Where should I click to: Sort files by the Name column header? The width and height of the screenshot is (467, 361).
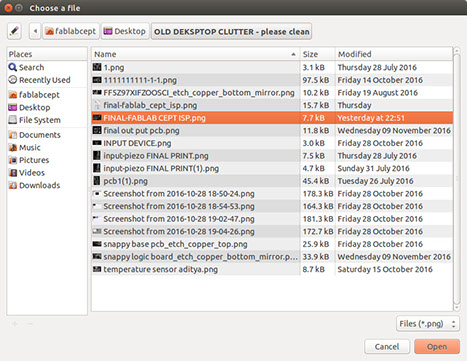click(x=196, y=54)
